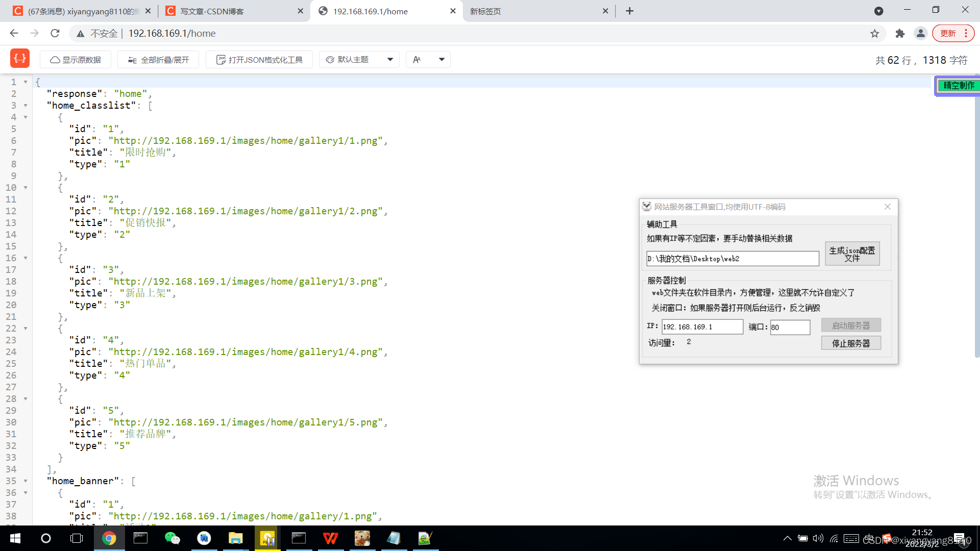Click the first terminal icon on taskbar

click(140, 538)
